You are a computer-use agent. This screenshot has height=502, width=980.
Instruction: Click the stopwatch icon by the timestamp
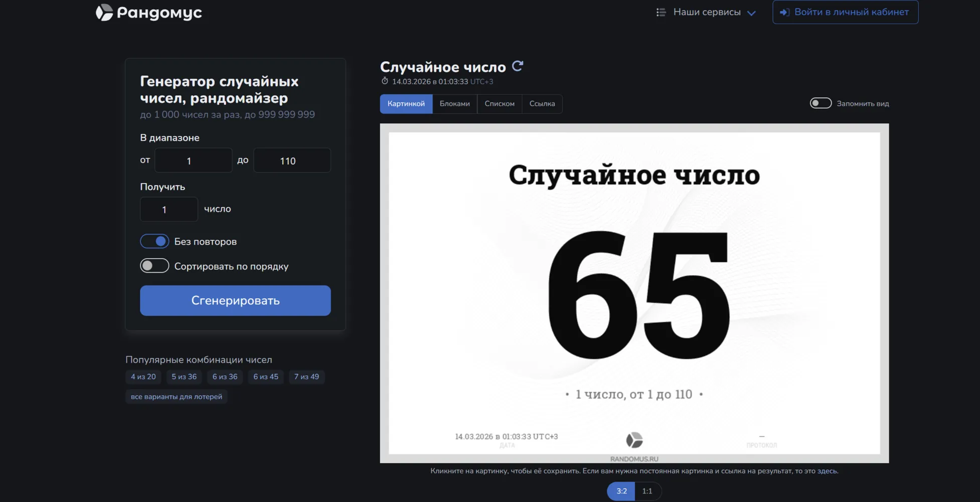(385, 81)
